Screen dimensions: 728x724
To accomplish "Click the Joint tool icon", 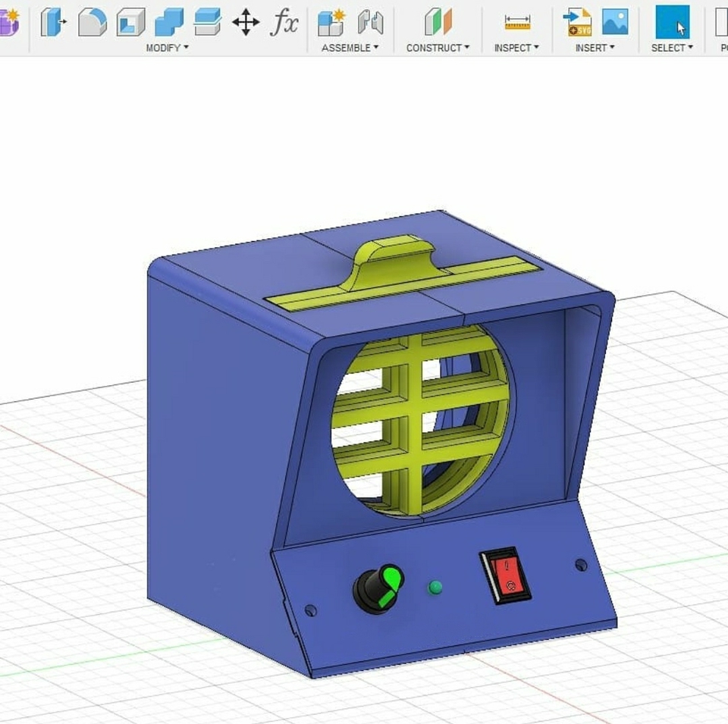I will [x=371, y=22].
